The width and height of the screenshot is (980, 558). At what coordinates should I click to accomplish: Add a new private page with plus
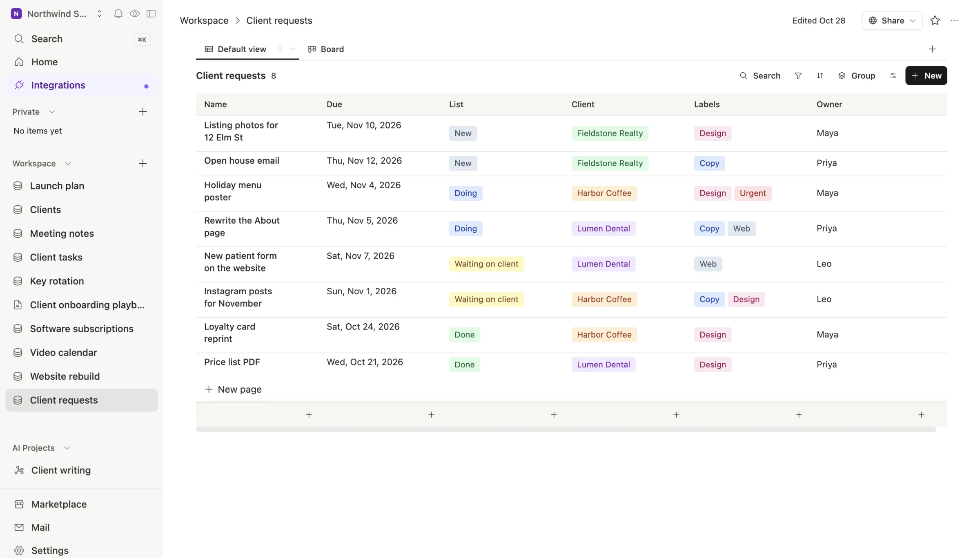(x=143, y=112)
